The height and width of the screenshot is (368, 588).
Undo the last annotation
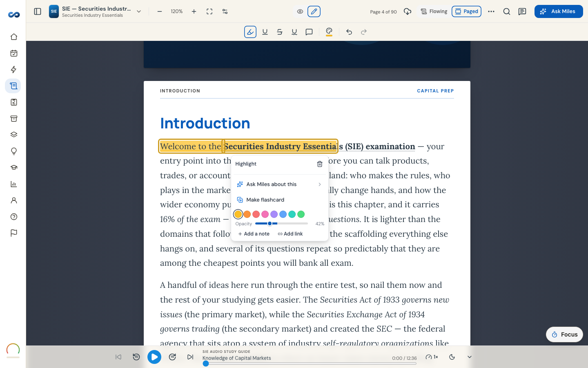click(x=349, y=32)
